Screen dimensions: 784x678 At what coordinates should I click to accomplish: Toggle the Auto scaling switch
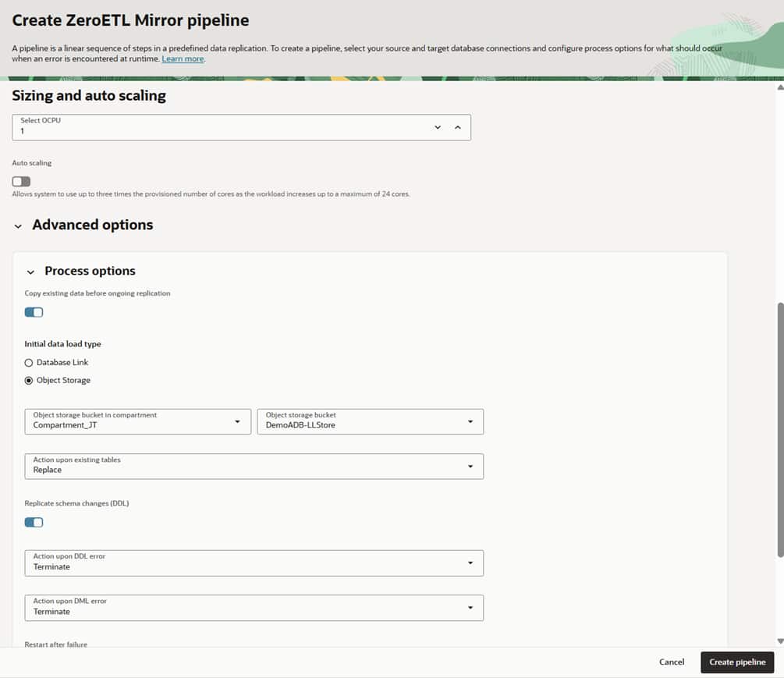21,182
